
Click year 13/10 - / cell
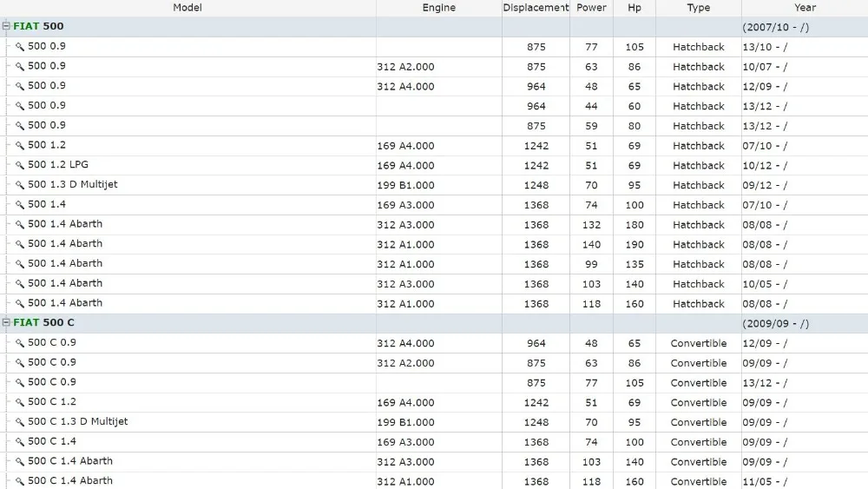[765, 47]
